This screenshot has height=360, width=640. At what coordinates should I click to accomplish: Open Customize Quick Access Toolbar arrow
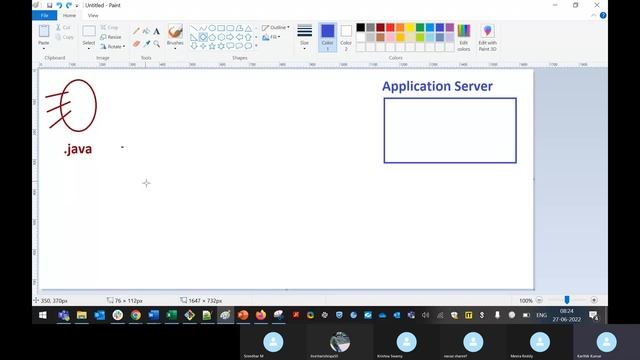click(77, 6)
